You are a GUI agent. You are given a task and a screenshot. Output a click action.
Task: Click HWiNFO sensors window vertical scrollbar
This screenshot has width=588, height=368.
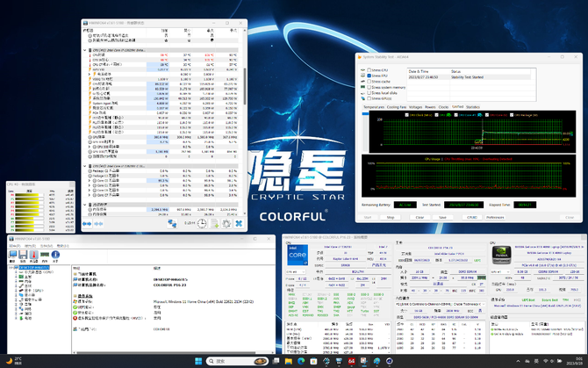[x=245, y=86]
